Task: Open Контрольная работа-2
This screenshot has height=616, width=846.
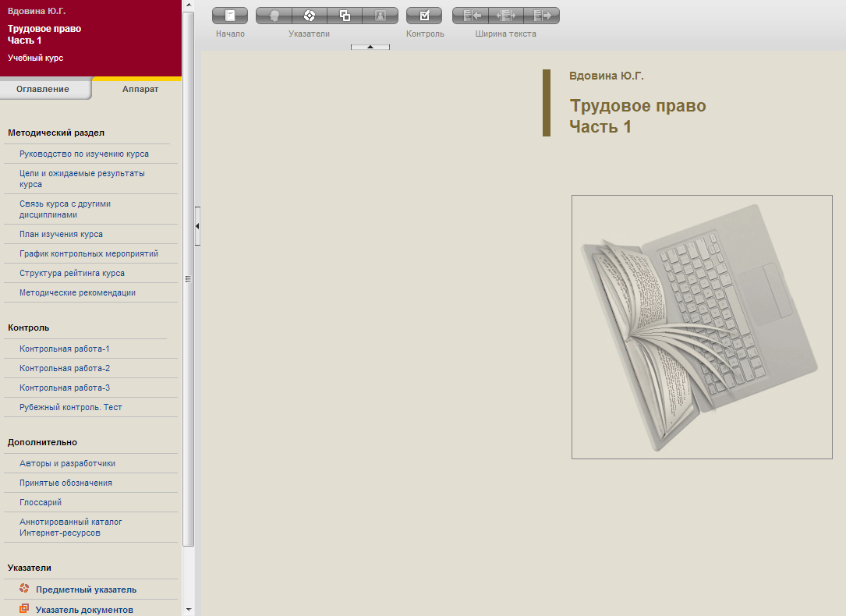Action: tap(65, 368)
